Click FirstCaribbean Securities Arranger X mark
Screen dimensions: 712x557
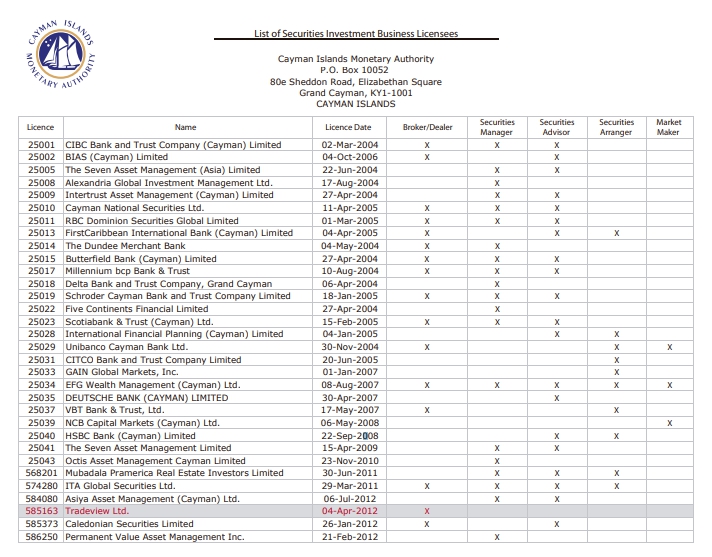point(616,233)
